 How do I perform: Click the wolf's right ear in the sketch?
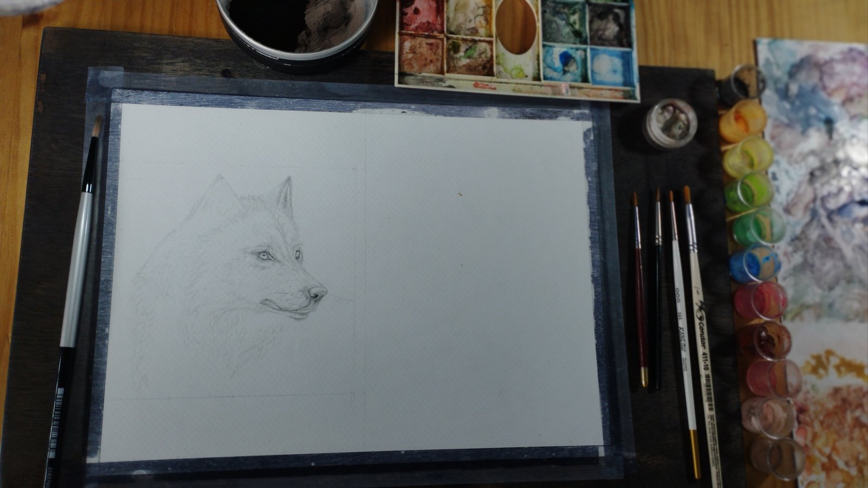click(x=284, y=196)
